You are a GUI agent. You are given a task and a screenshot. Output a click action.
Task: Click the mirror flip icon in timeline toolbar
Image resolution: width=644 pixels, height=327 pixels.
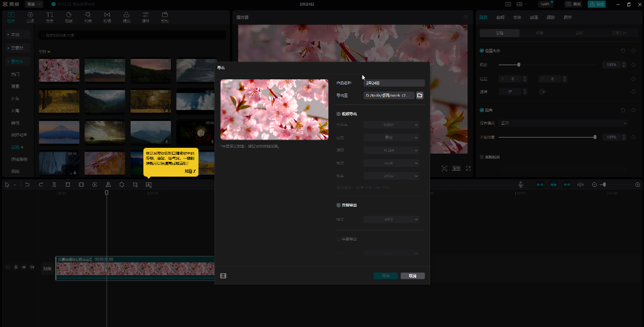pyautogui.click(x=108, y=185)
